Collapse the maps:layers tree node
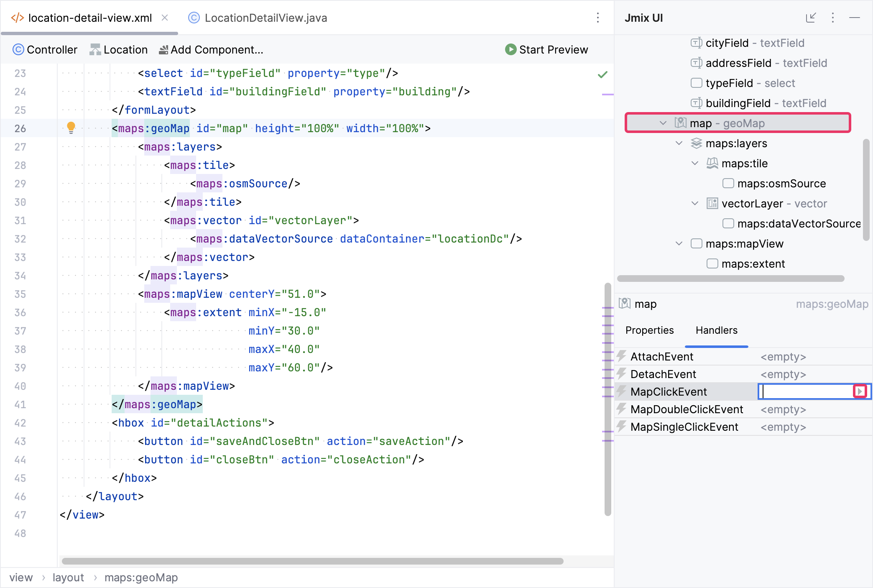 (678, 143)
